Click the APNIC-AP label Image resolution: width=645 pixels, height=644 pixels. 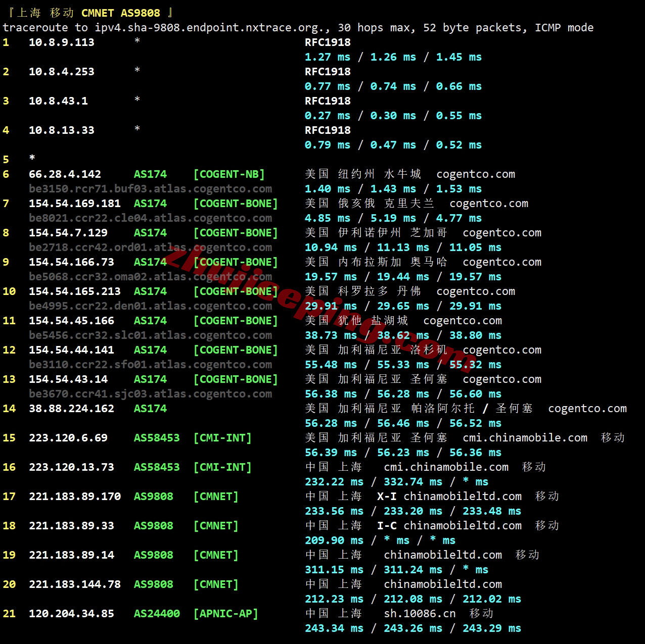226,614
